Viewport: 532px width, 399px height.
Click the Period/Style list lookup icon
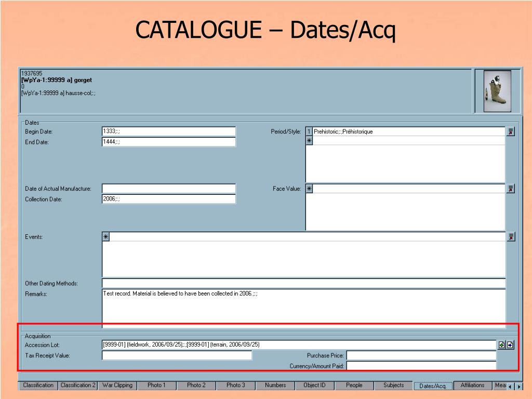511,131
